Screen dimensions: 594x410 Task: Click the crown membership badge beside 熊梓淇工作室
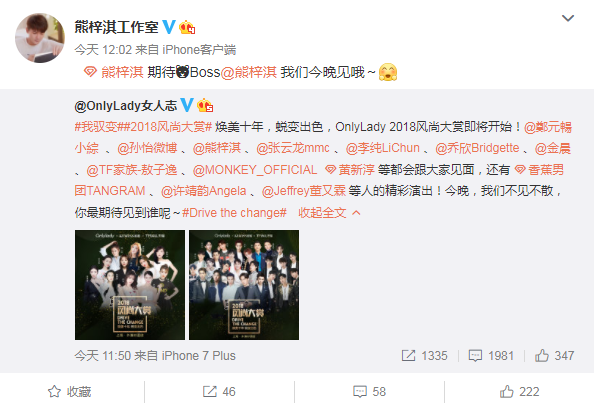[187, 27]
